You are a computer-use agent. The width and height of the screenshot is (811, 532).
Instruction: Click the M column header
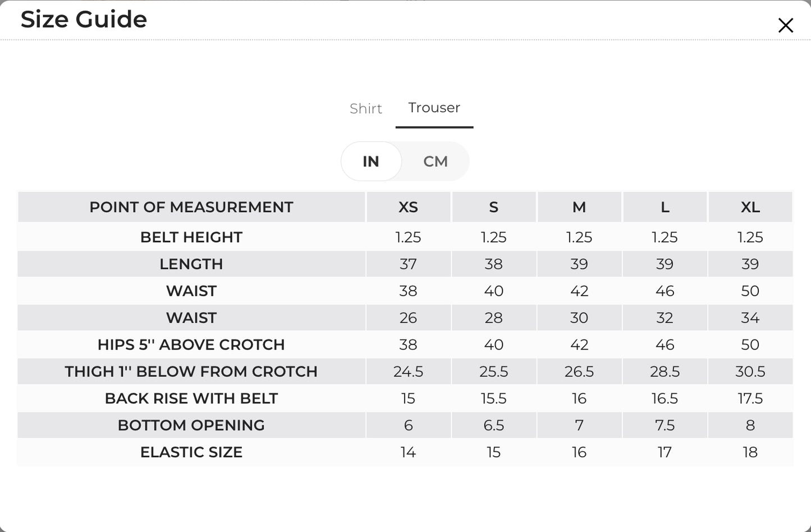pyautogui.click(x=579, y=207)
